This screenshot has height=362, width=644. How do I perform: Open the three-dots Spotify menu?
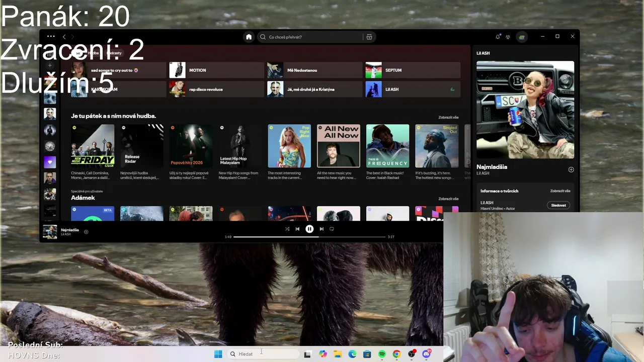pyautogui.click(x=51, y=37)
